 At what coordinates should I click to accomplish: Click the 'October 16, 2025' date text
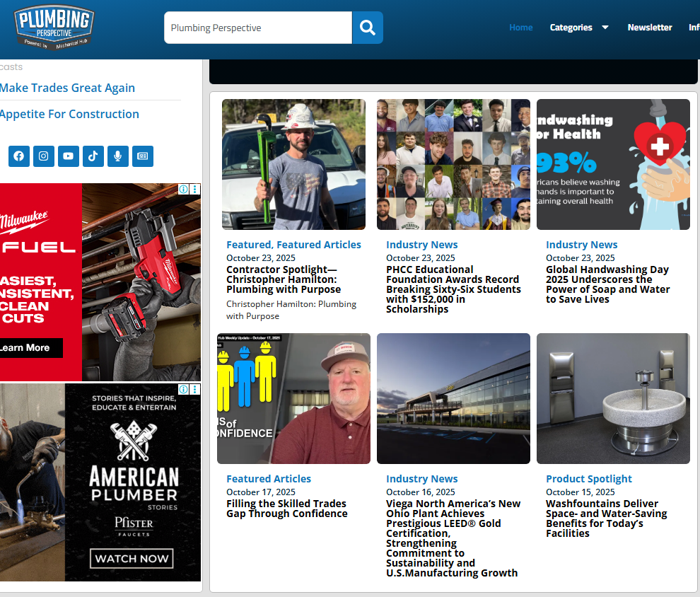pos(421,492)
